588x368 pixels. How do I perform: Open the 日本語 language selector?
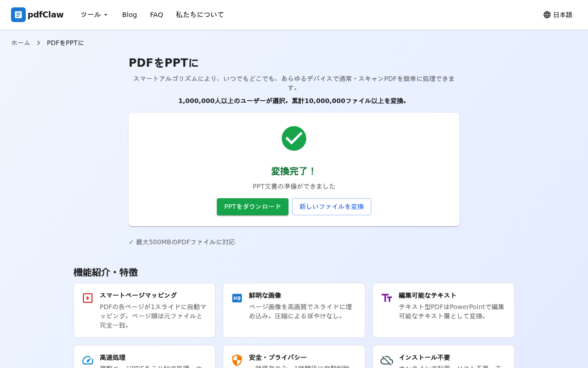point(558,14)
